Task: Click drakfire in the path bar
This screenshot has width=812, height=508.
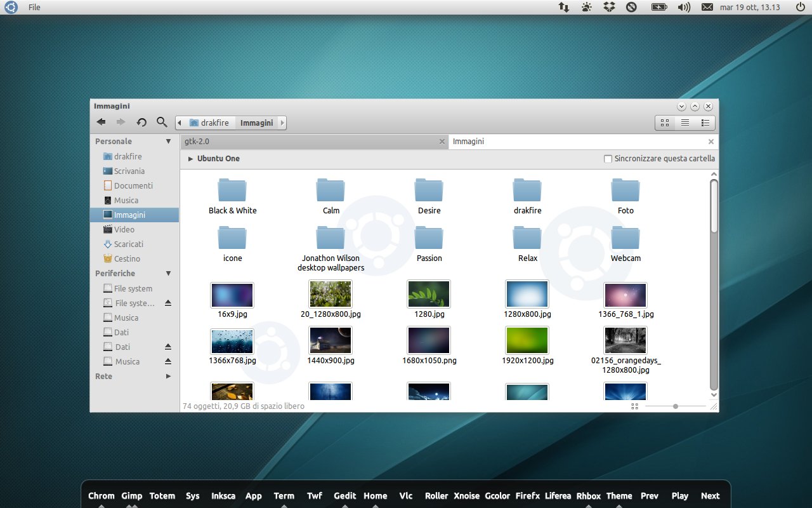Action: click(x=210, y=123)
